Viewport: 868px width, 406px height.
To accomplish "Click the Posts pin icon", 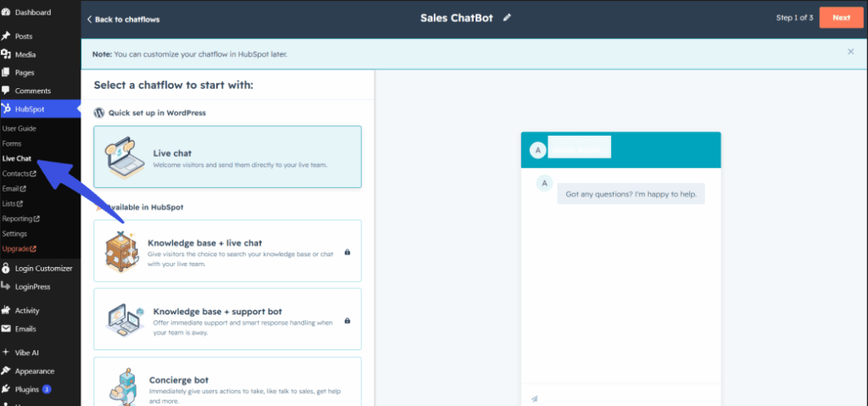I will [6, 36].
